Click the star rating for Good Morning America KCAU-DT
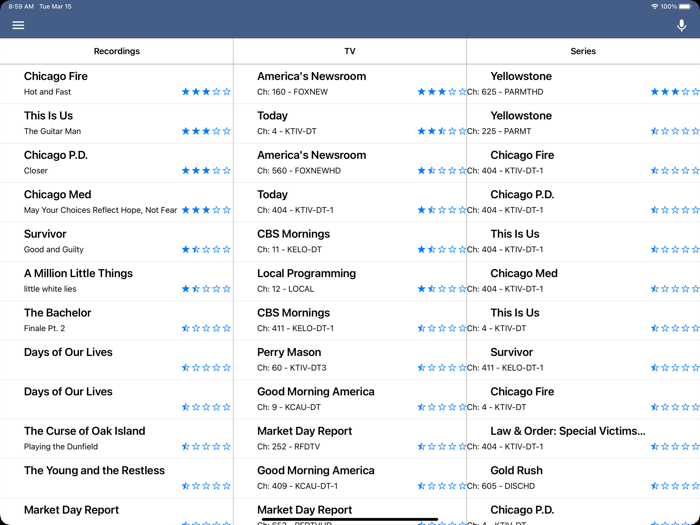Viewport: 700px width, 525px height. coord(442,407)
